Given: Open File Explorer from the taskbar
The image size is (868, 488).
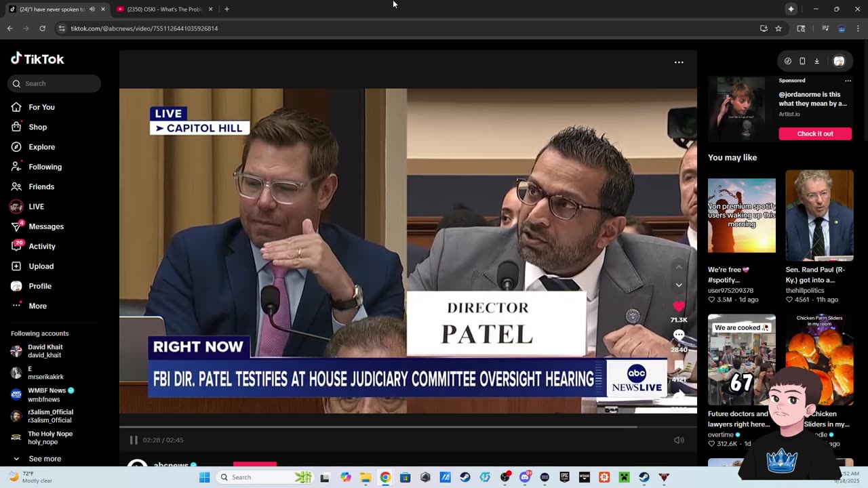Looking at the screenshot, I should coord(366,477).
